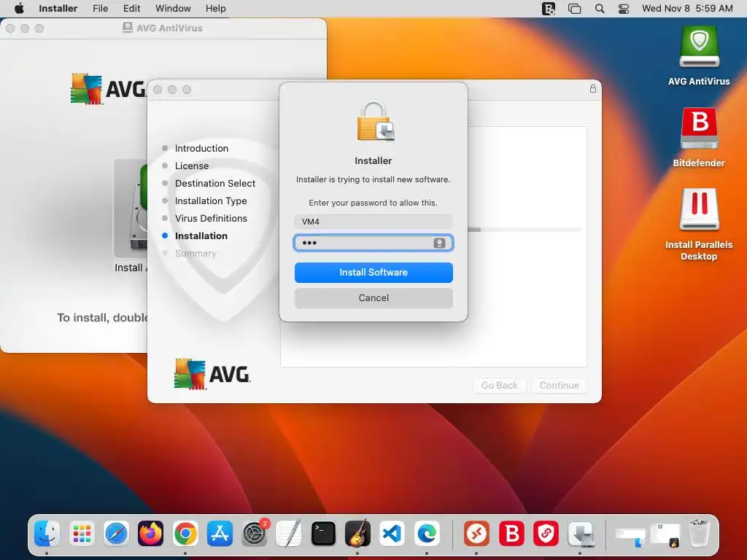Click the keyboard indicator icon in password field
This screenshot has width=747, height=560.
pos(439,243)
